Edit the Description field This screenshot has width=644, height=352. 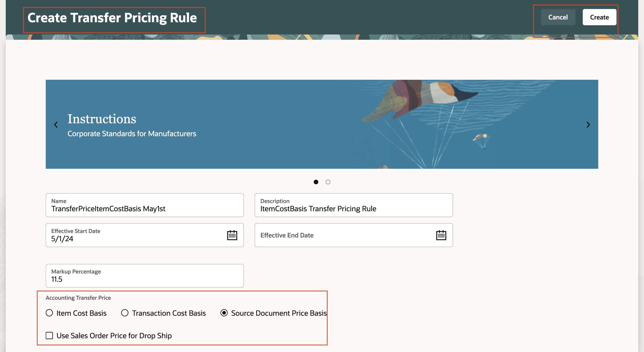tap(353, 208)
